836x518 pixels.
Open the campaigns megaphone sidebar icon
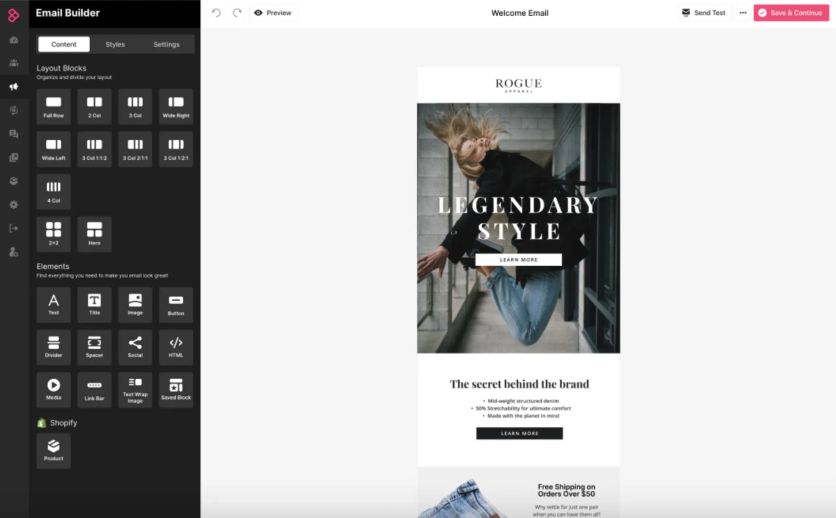pos(14,87)
